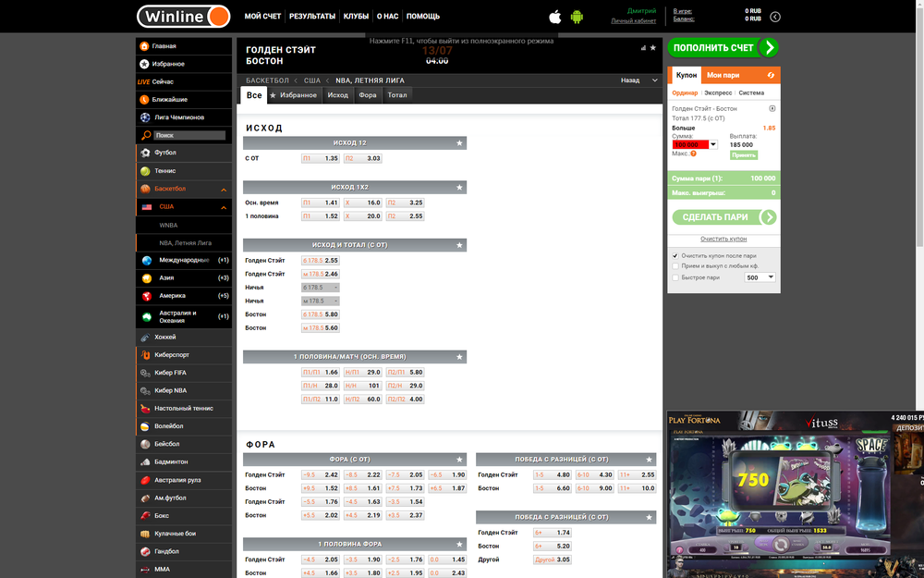Screen dimensions: 924x578
Task: Open LIVE Сейчас section
Action: pyautogui.click(x=184, y=81)
